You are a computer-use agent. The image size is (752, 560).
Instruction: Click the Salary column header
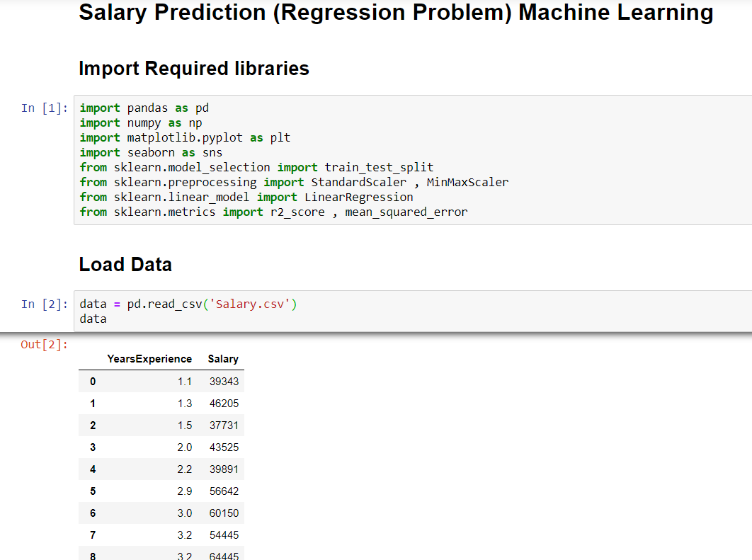tap(223, 359)
